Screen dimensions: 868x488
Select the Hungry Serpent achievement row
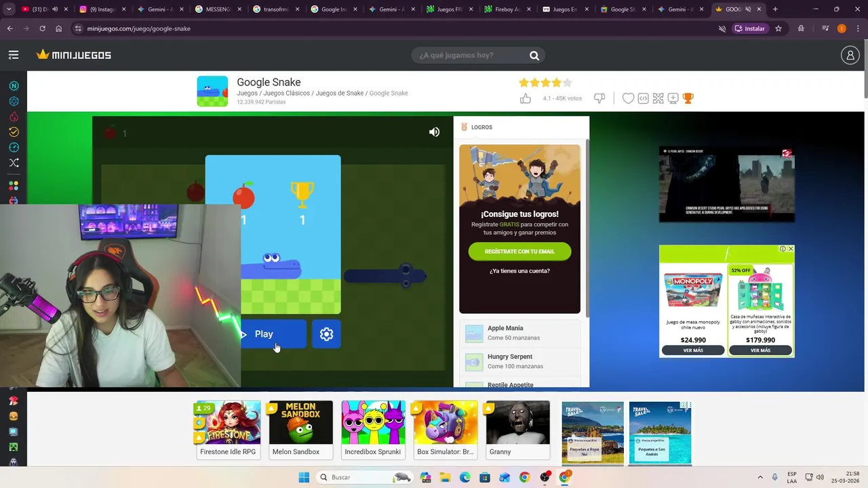(521, 361)
